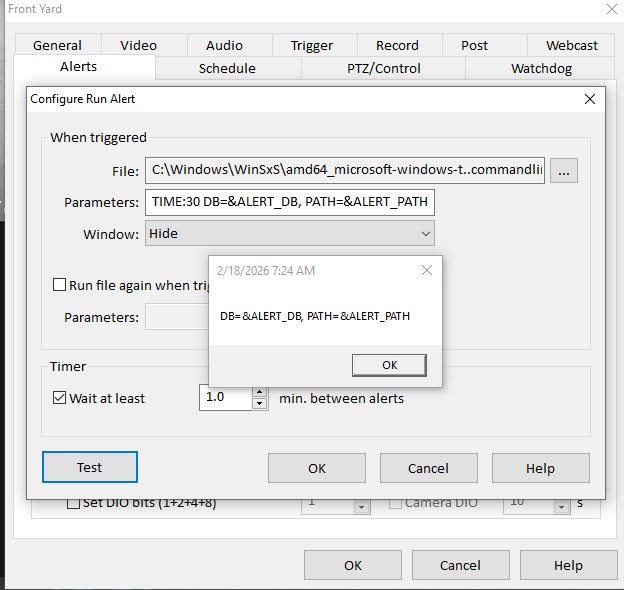Viewport: 624px width, 590px height.
Task: Click Help in the Front Yard window
Action: [x=568, y=565]
